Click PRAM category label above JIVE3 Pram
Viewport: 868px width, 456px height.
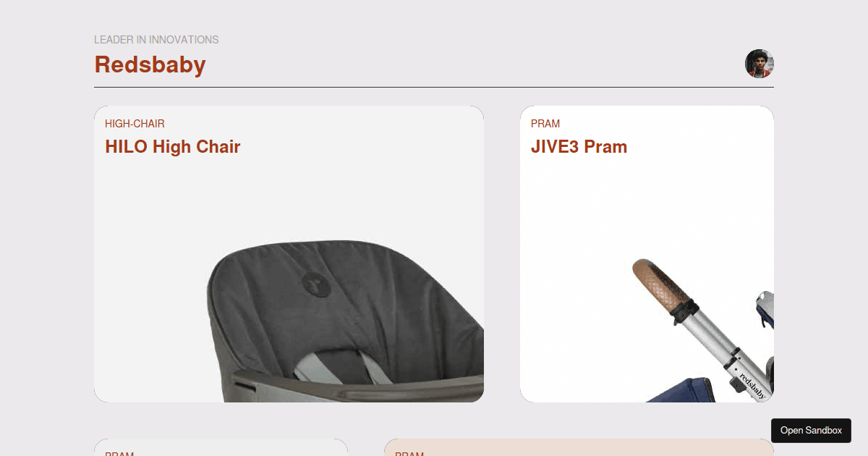(x=545, y=124)
